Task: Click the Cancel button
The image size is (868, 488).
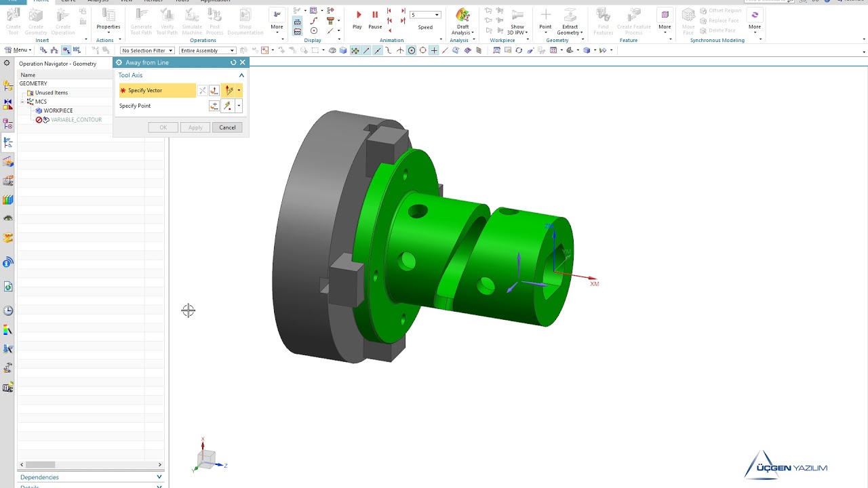Action: click(227, 127)
